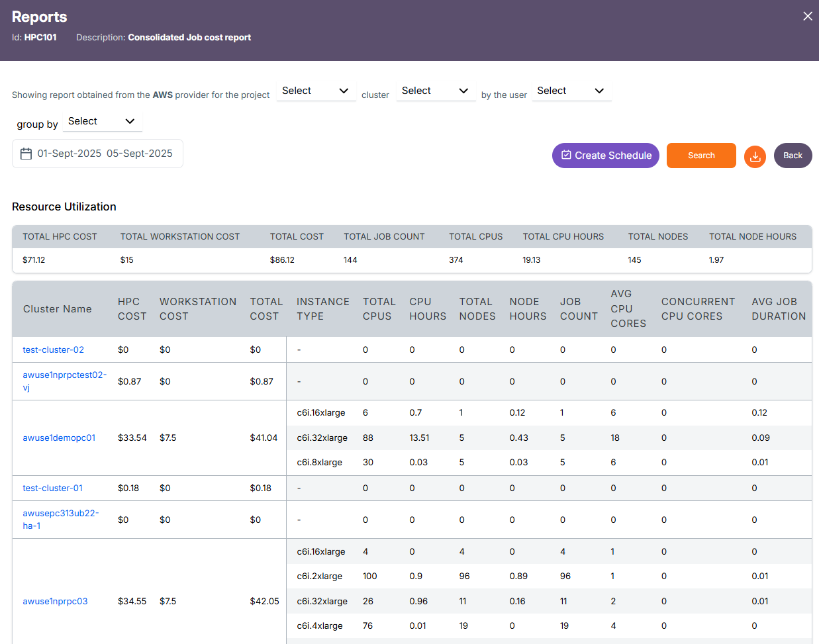Click the total CPUs value 374

456,260
